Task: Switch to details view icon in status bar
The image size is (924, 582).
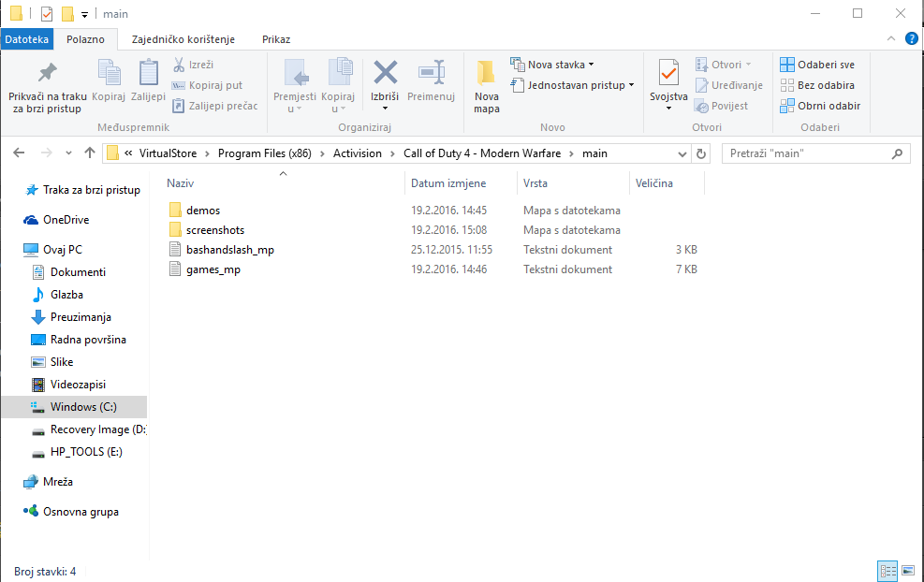Action: (888, 571)
